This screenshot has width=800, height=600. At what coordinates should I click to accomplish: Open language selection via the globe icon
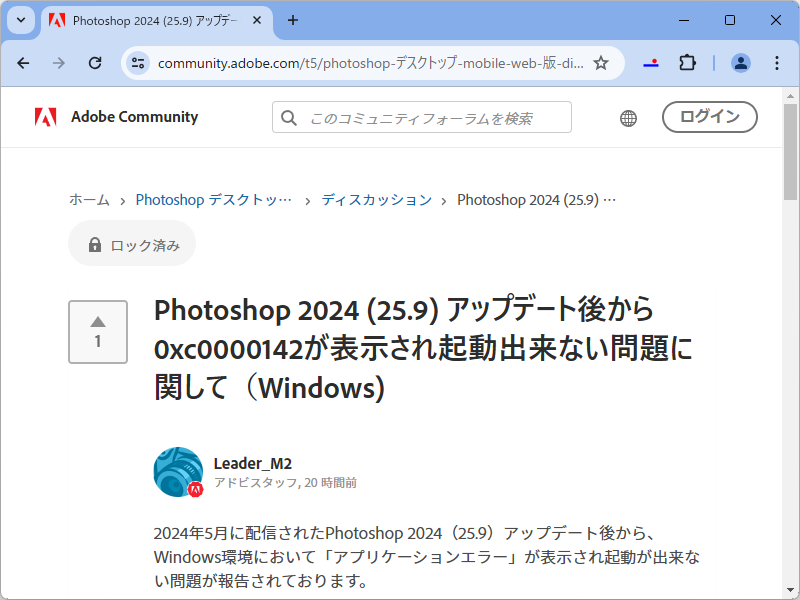(x=627, y=117)
